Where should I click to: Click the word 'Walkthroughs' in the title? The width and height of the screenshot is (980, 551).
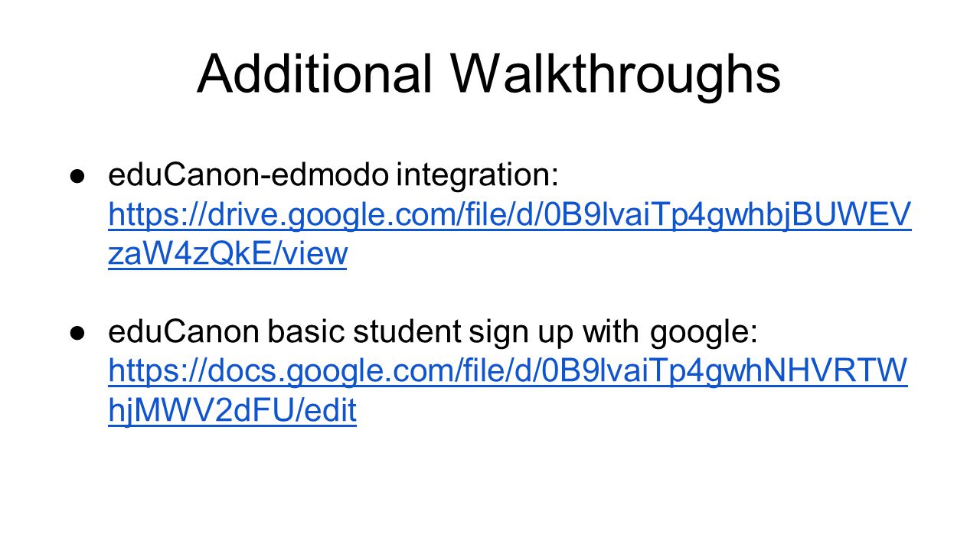pyautogui.click(x=615, y=75)
